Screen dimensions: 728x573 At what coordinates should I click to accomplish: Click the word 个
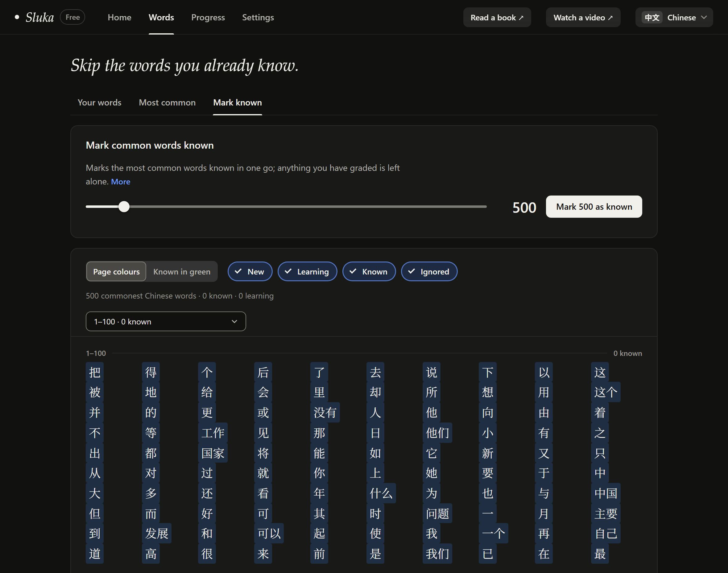pos(207,372)
